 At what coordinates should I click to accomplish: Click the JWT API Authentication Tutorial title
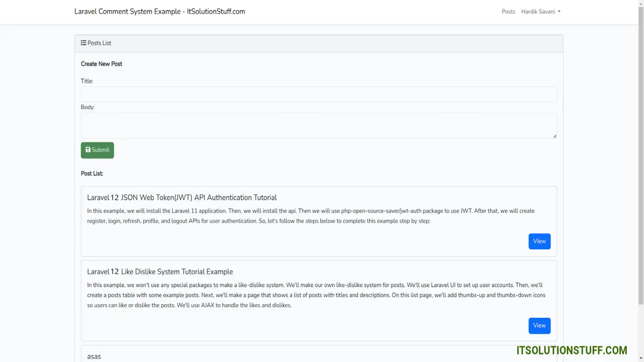[182, 198]
